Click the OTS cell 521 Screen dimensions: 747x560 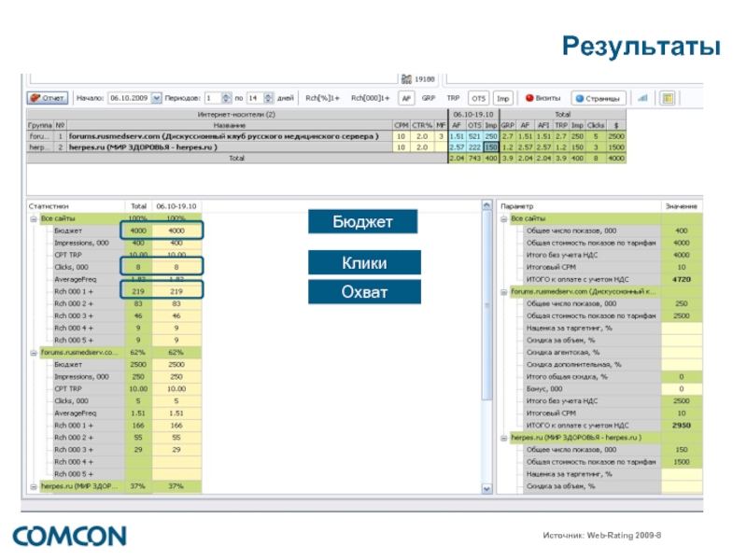point(474,136)
